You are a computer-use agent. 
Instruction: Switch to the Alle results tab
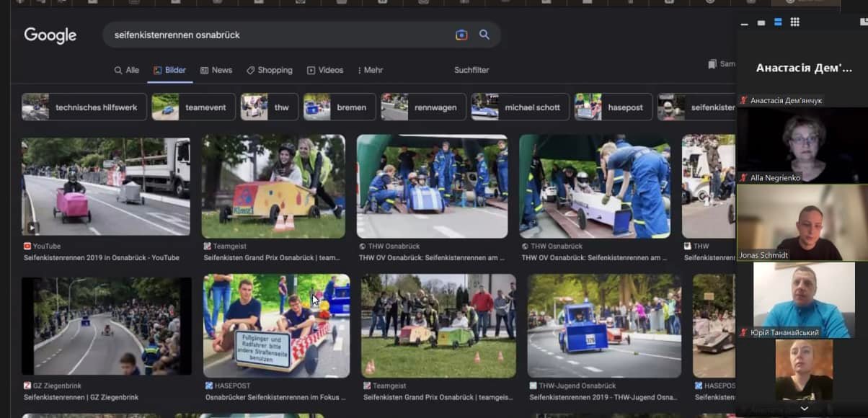tap(126, 70)
